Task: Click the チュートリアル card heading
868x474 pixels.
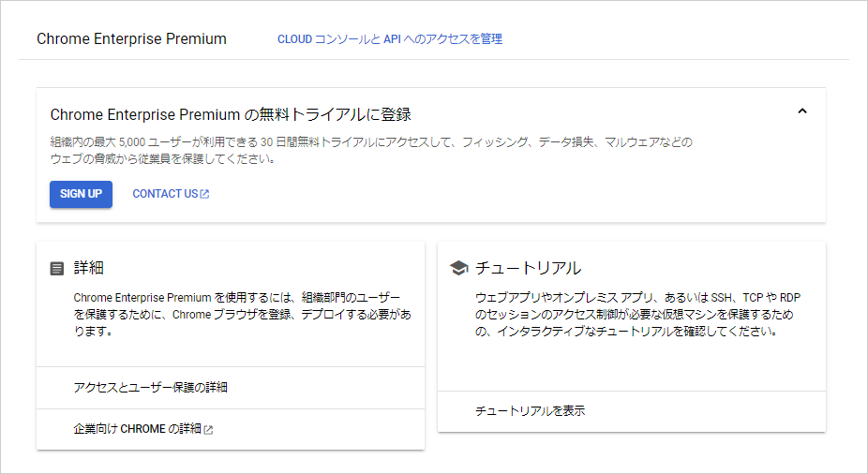Action: point(528,268)
